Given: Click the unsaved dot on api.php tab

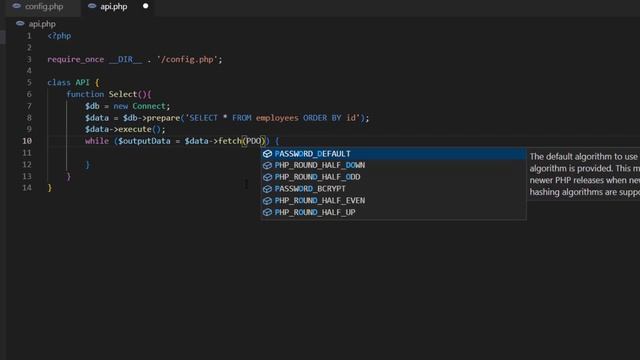Looking at the screenshot, I should (145, 7).
